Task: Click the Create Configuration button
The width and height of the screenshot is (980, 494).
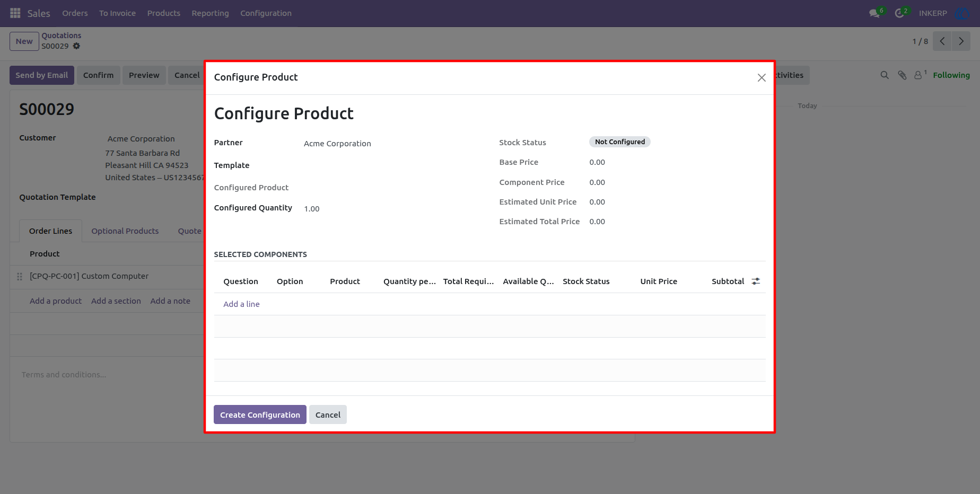Action: pos(260,414)
